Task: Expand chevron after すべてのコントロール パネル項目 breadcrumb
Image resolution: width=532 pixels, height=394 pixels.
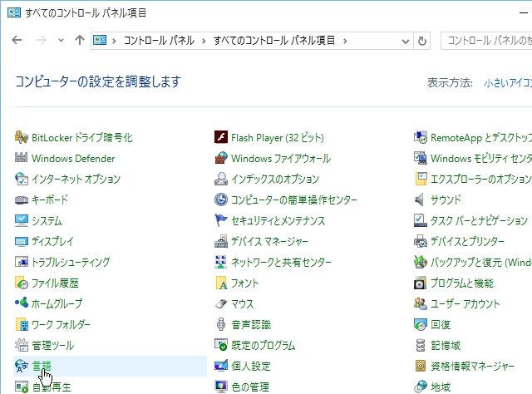Action: [x=345, y=41]
